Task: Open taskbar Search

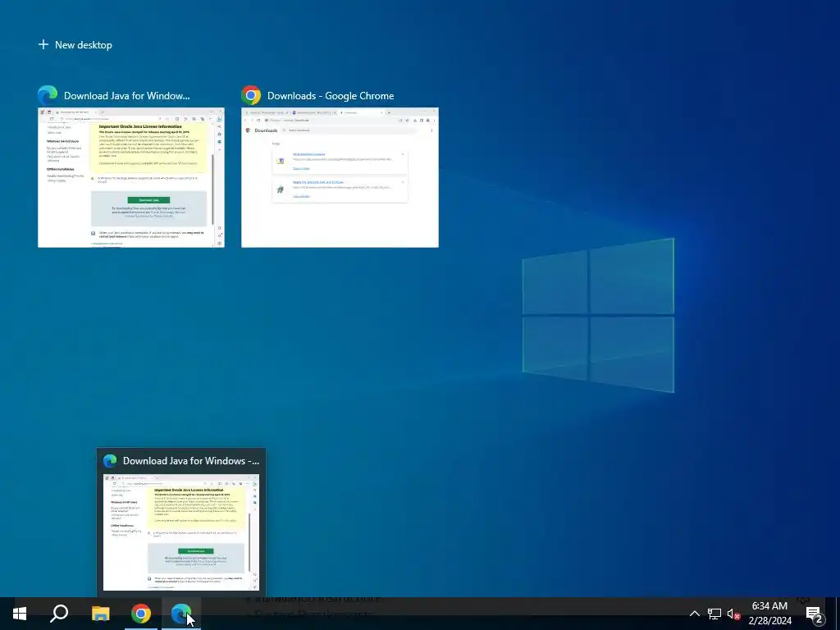Action: tap(59, 614)
